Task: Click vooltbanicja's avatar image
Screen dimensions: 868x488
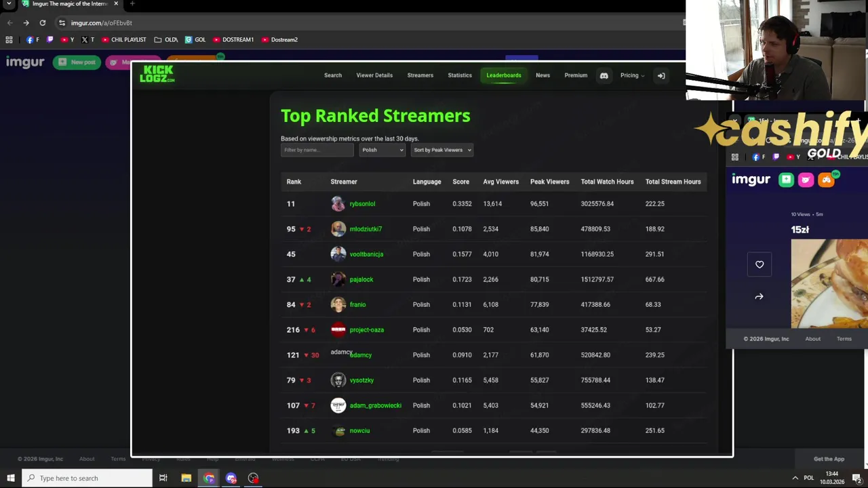Action: point(338,253)
